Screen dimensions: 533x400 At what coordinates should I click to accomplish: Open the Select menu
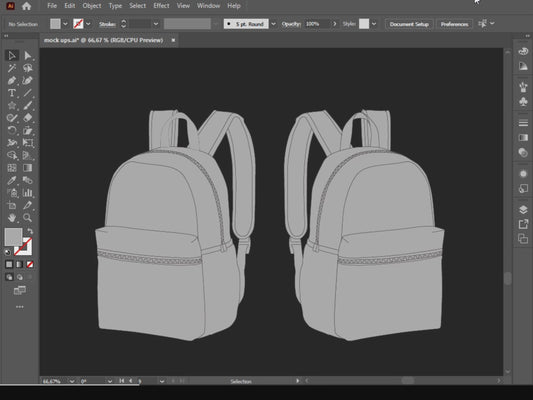click(137, 6)
